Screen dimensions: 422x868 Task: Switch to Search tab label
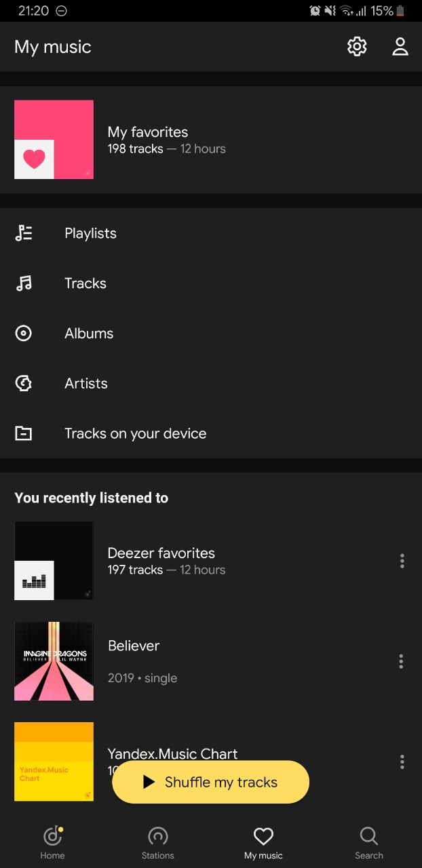(x=369, y=856)
